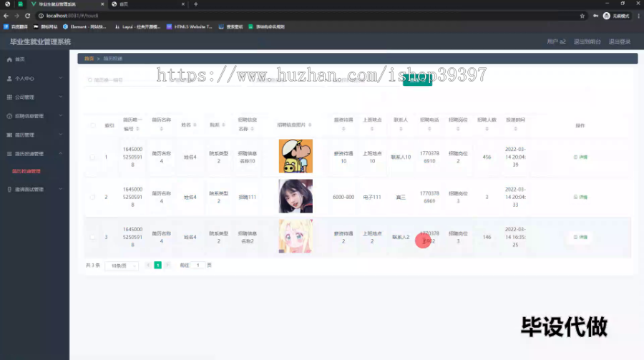Screen dimensions: 644x360
Task: Click the 456 recruit count cell
Action: tap(487, 157)
